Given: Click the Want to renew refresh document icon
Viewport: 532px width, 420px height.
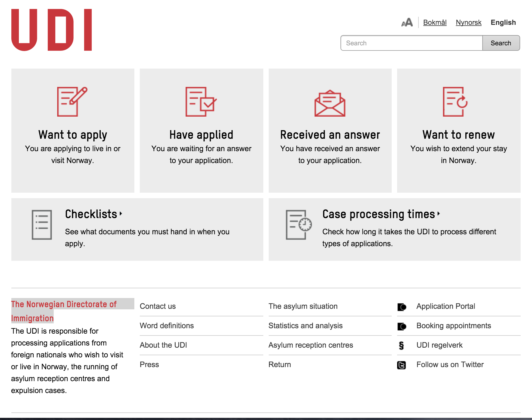Looking at the screenshot, I should (x=455, y=101).
